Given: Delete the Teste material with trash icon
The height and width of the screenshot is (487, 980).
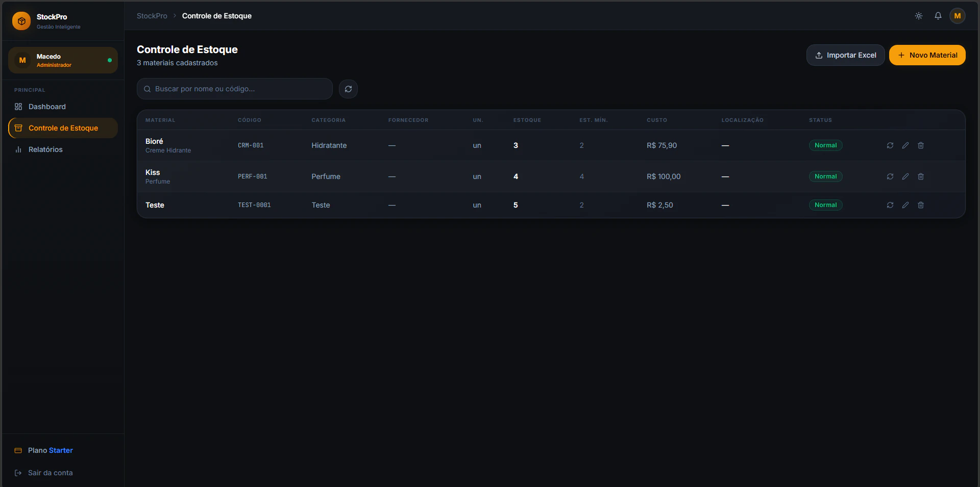Looking at the screenshot, I should click(x=921, y=205).
